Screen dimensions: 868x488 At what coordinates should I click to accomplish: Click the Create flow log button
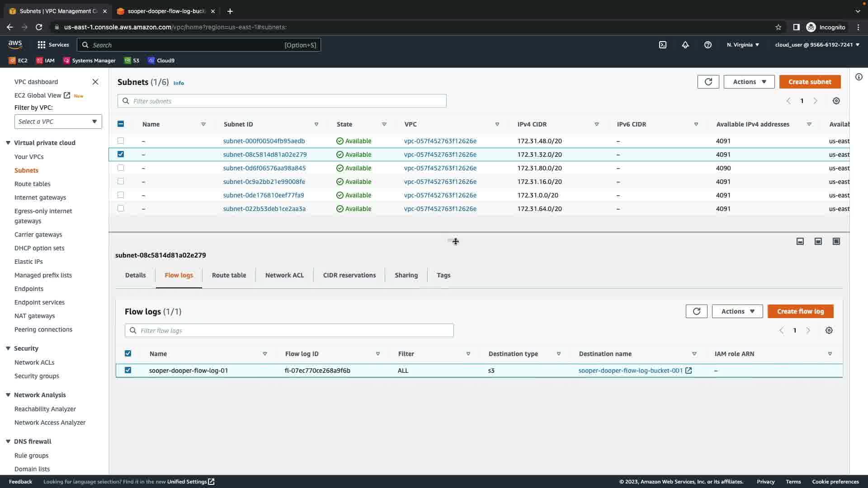(x=800, y=311)
